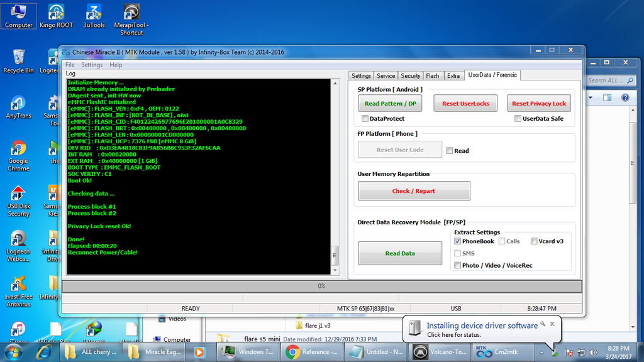Toggle the Photo / Video / VoiceRec checkbox
The height and width of the screenshot is (362, 644).
pos(457,265)
